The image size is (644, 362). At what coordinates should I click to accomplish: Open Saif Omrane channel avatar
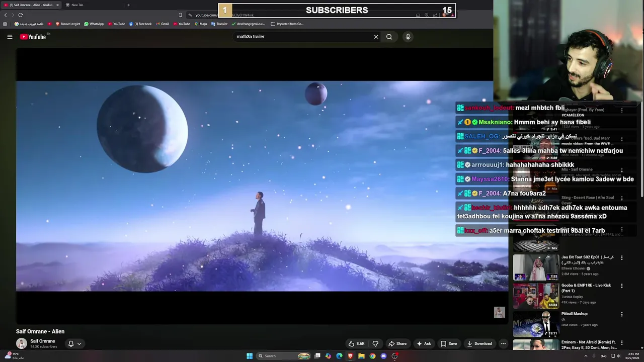pos(22,344)
